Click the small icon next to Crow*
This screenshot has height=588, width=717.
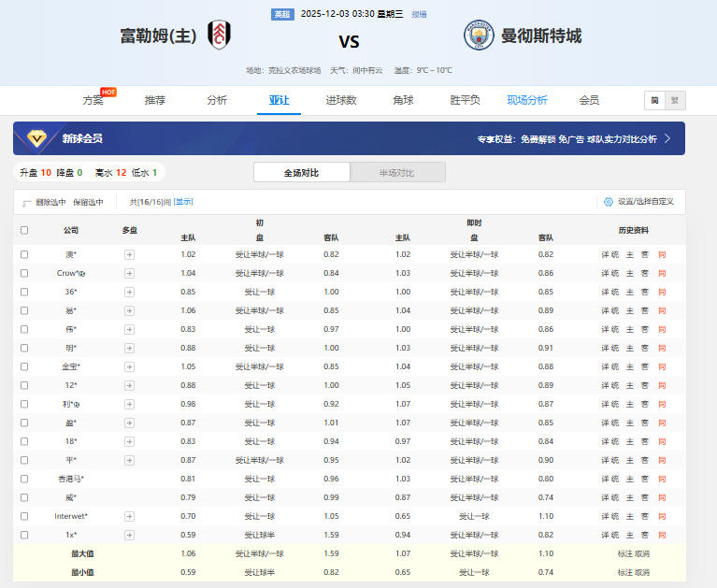(81, 273)
